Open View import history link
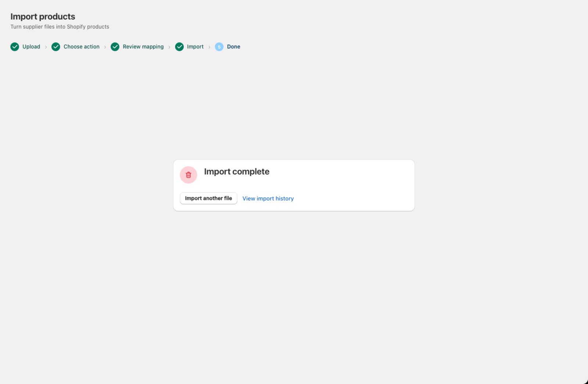588x384 pixels. (268, 199)
